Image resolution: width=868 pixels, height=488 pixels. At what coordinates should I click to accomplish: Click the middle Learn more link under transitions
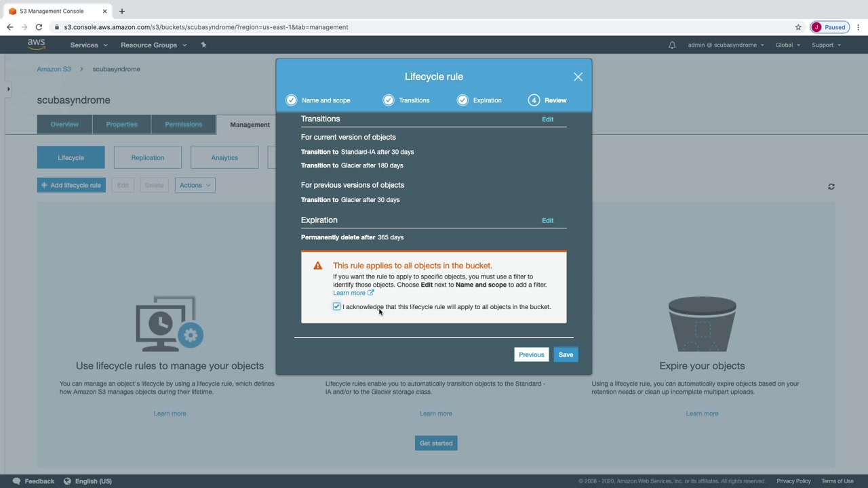pos(435,413)
